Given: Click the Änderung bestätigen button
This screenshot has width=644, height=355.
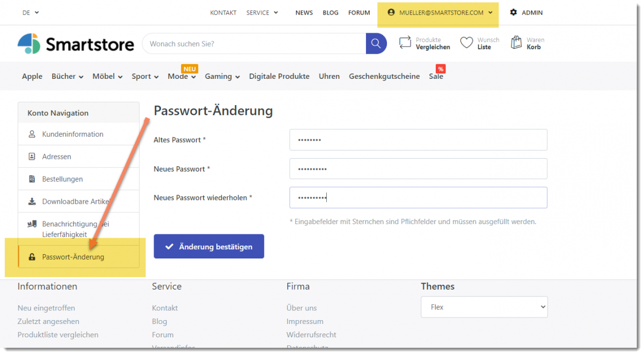Looking at the screenshot, I should (209, 247).
